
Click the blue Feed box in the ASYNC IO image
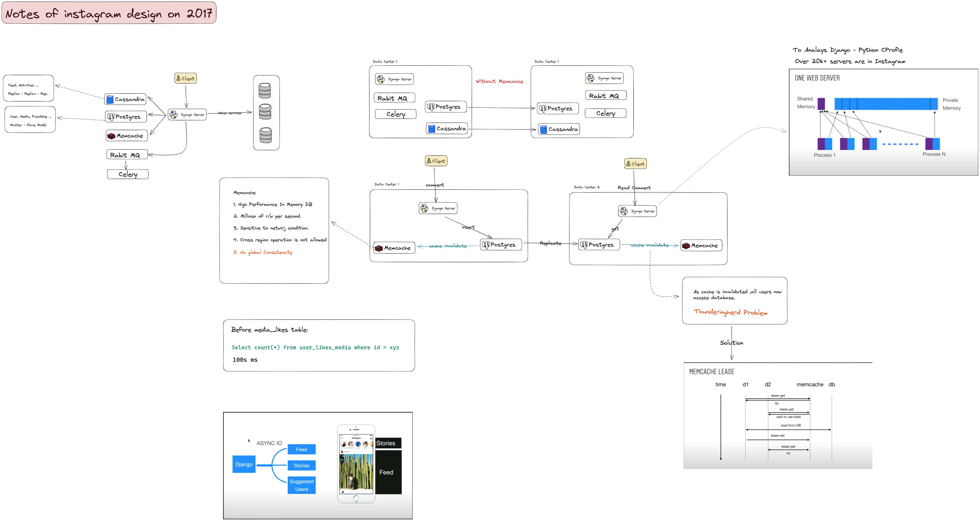point(302,449)
